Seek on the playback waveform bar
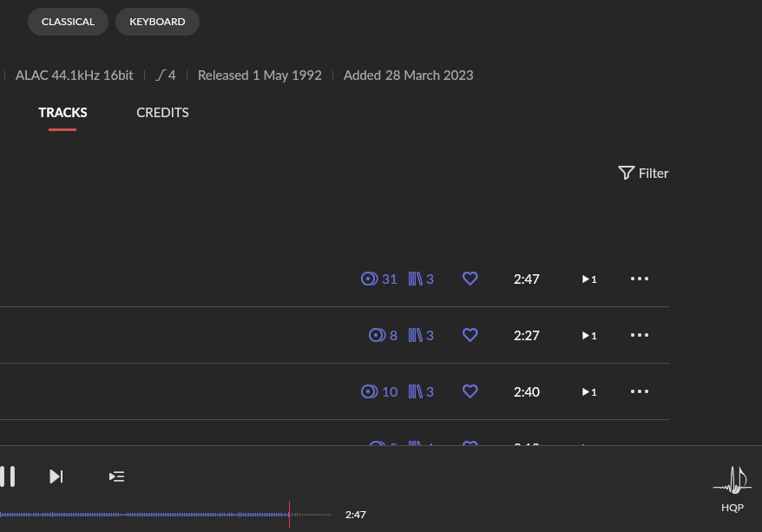The height and width of the screenshot is (532, 762). 165,515
